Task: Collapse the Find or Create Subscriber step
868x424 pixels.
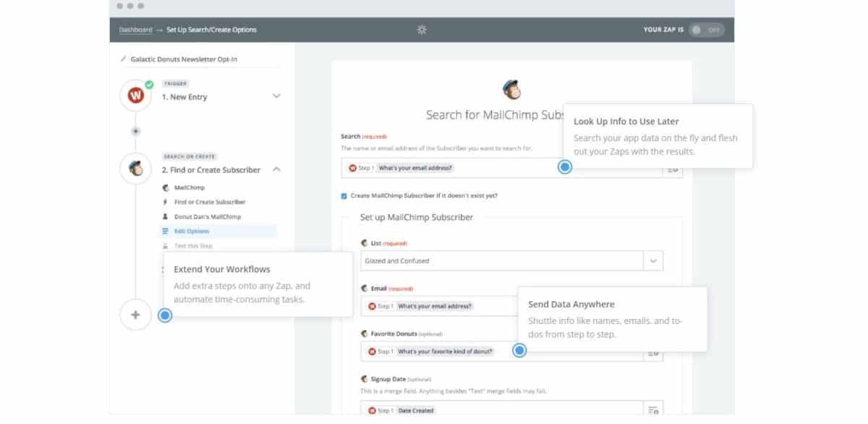Action: point(276,169)
